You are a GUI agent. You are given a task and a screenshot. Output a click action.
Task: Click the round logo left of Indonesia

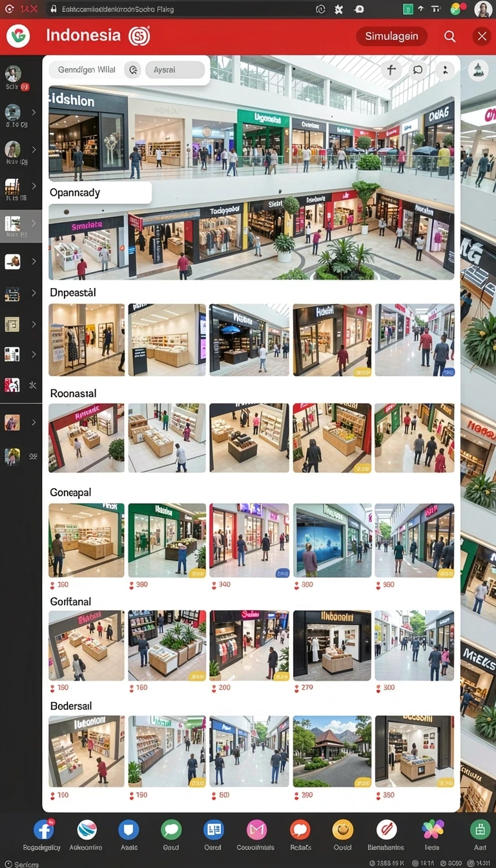[x=18, y=36]
